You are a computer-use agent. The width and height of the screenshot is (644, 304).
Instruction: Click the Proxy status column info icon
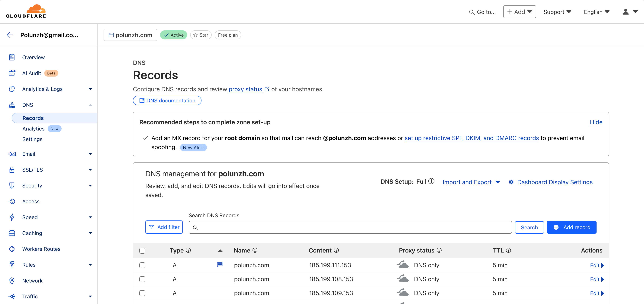pyautogui.click(x=439, y=250)
